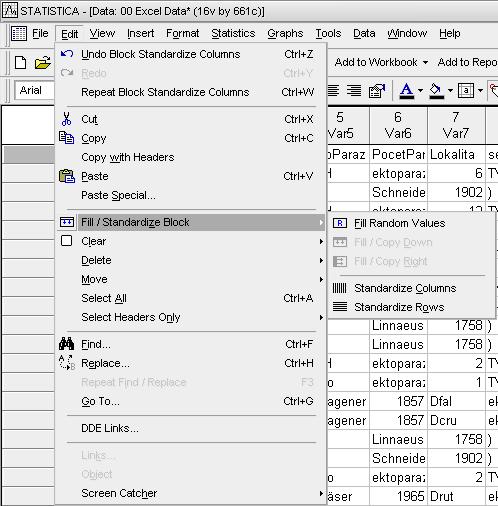Click the New document icon
The height and width of the screenshot is (506, 498).
(20, 63)
